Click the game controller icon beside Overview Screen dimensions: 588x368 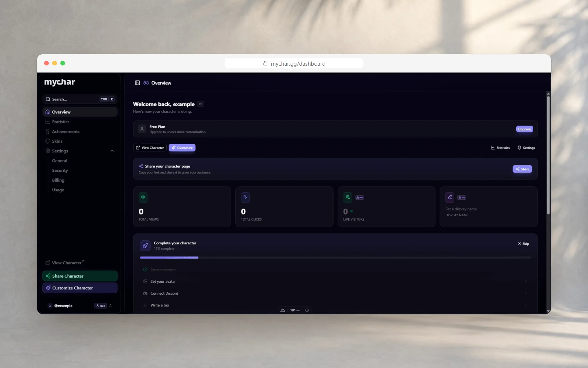pyautogui.click(x=146, y=83)
